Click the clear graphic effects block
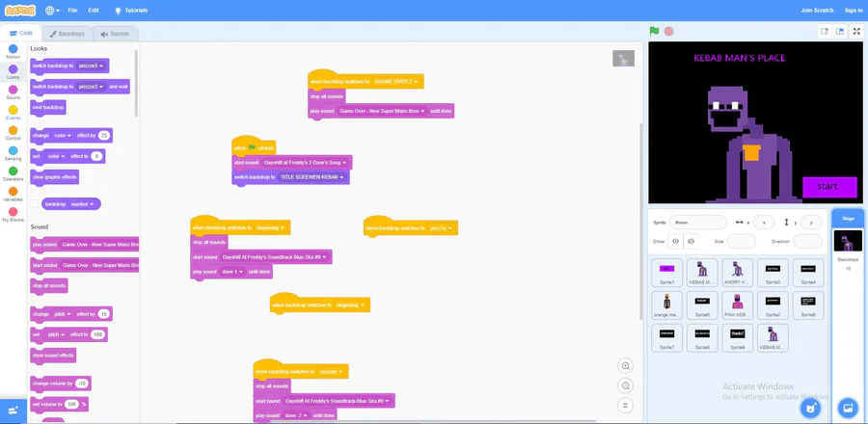The image size is (868, 424). (x=55, y=177)
